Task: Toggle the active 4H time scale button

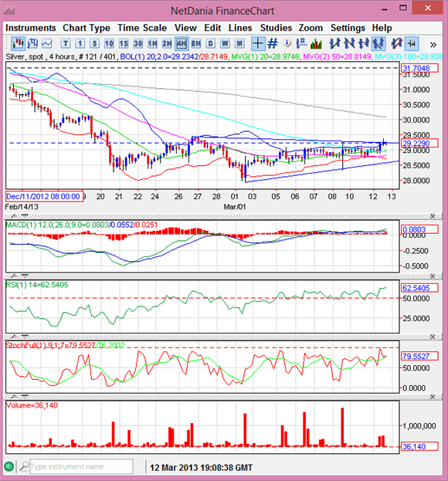Action: point(182,43)
